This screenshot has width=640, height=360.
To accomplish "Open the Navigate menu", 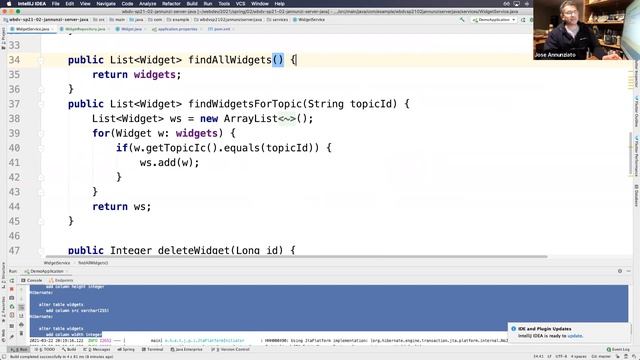I will [106, 4].
